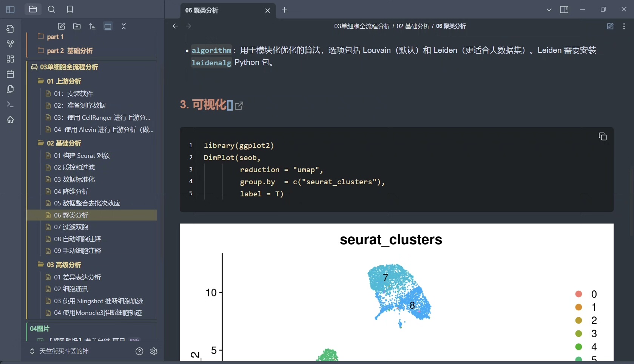Open the bookmarks panel icon
Screen dimensions: 634x364
pos(70,9)
